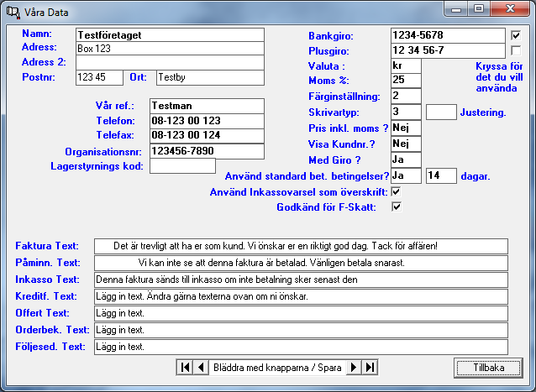Image resolution: width=536 pixels, height=392 pixels.
Task: Jump to the last record arrow
Action: pos(370,368)
